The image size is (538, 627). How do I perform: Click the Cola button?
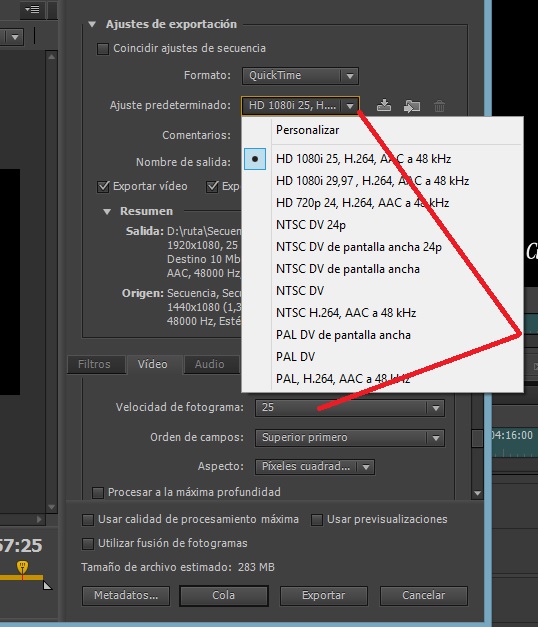224,595
